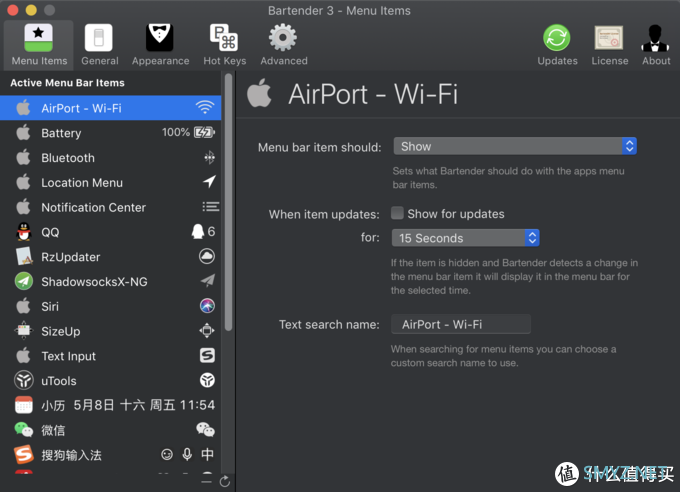Select the ShadowsocksX-NG row
The image size is (680, 492).
[111, 281]
